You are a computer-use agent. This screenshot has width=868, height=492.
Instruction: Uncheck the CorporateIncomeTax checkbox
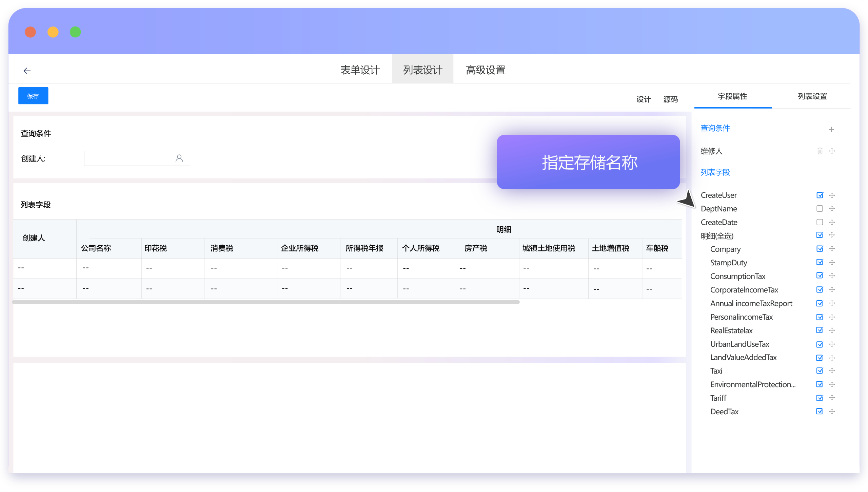tap(820, 289)
